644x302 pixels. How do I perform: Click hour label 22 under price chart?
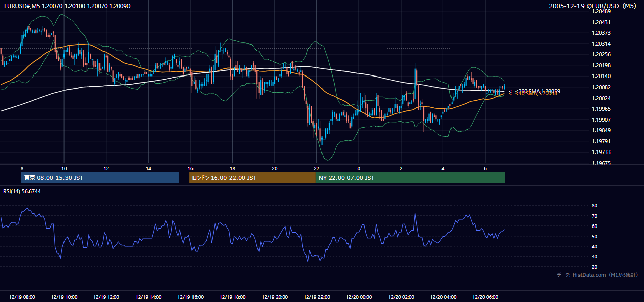317,168
